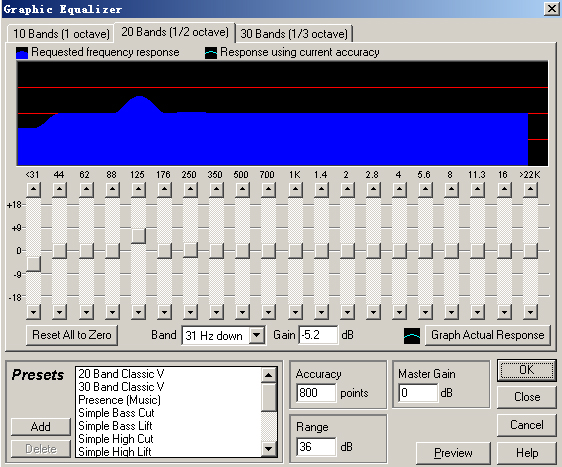
Task: Click the cyan curve icon beside Graph Actual Response
Action: point(412,335)
